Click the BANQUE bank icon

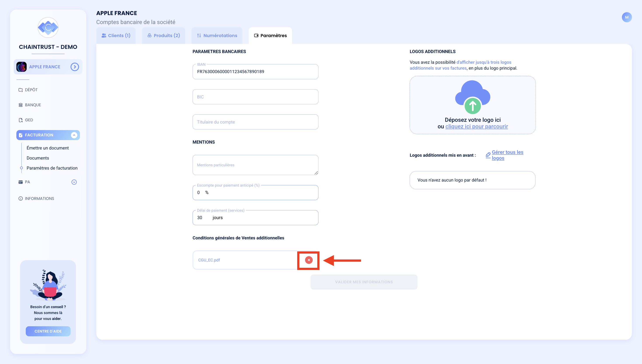point(21,105)
